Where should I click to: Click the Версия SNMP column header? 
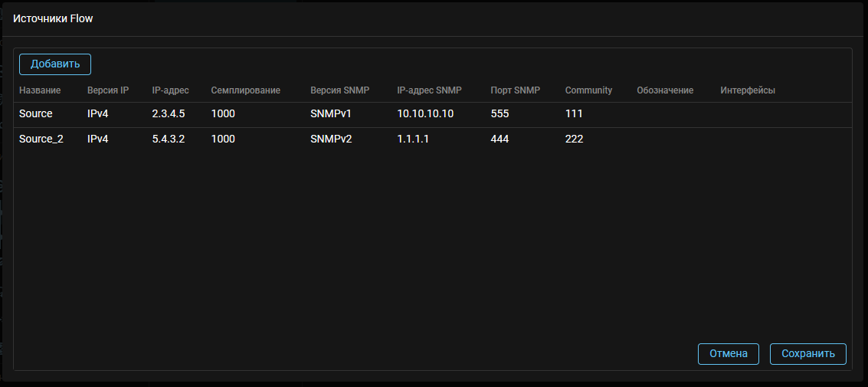[339, 90]
